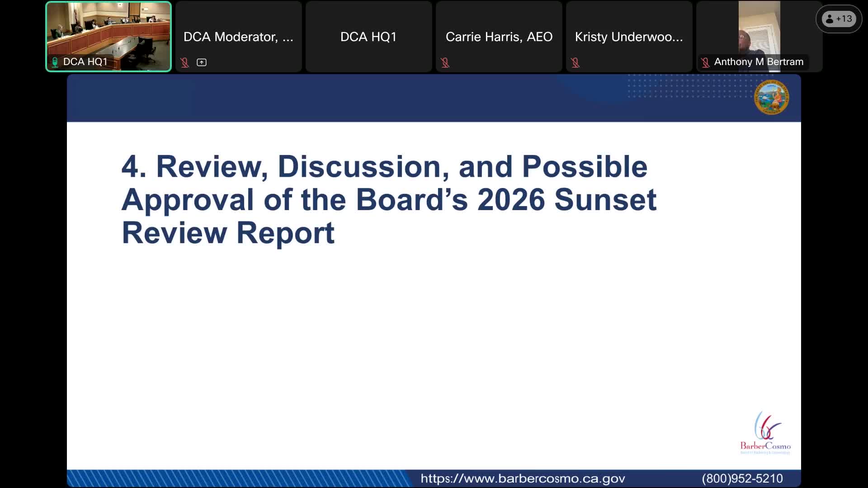Select the active DCA HQ1 video thumbnail
The width and height of the screenshot is (868, 488).
[x=108, y=32]
